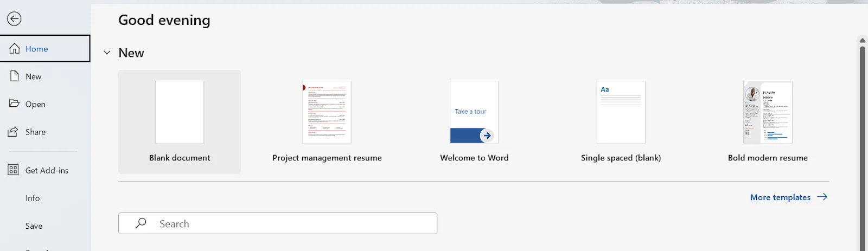Image resolution: width=868 pixels, height=251 pixels.
Task: Click the Project management resume label
Action: click(x=327, y=158)
